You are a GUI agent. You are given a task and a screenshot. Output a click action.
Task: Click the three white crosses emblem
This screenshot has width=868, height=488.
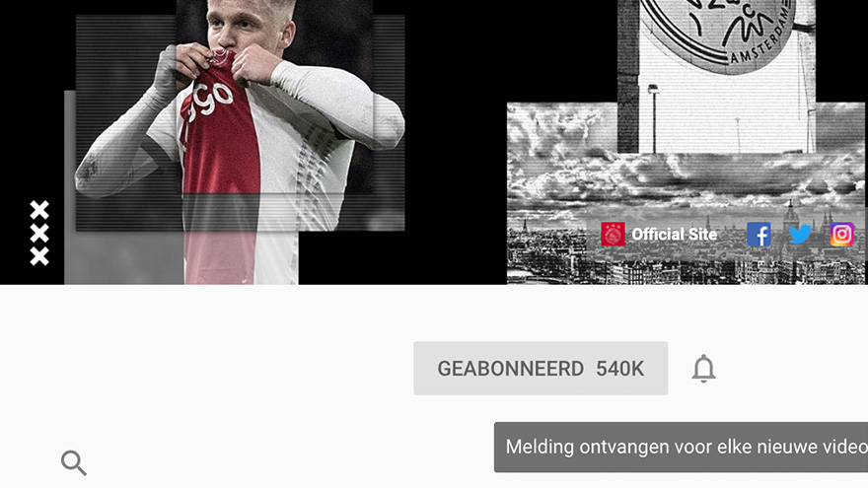[39, 233]
